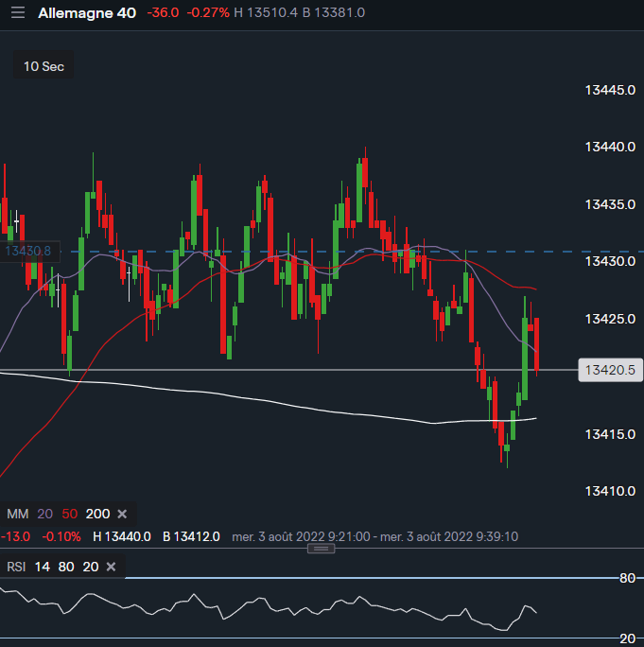
Task: Select the RSI 80 overbought value
Action: [66, 567]
